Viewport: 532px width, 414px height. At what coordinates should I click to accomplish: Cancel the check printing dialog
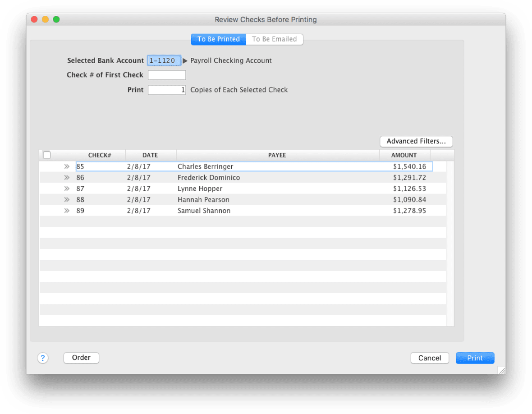pos(429,358)
